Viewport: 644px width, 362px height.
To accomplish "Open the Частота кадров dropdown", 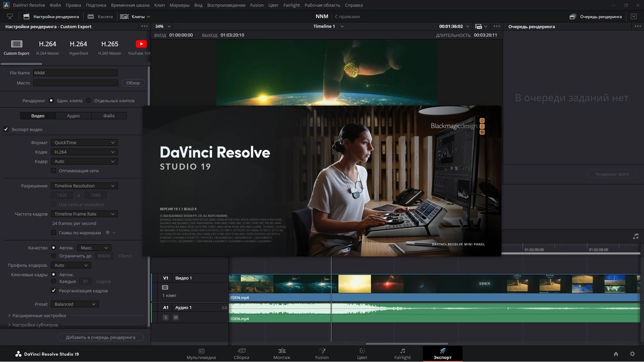I will 84,214.
